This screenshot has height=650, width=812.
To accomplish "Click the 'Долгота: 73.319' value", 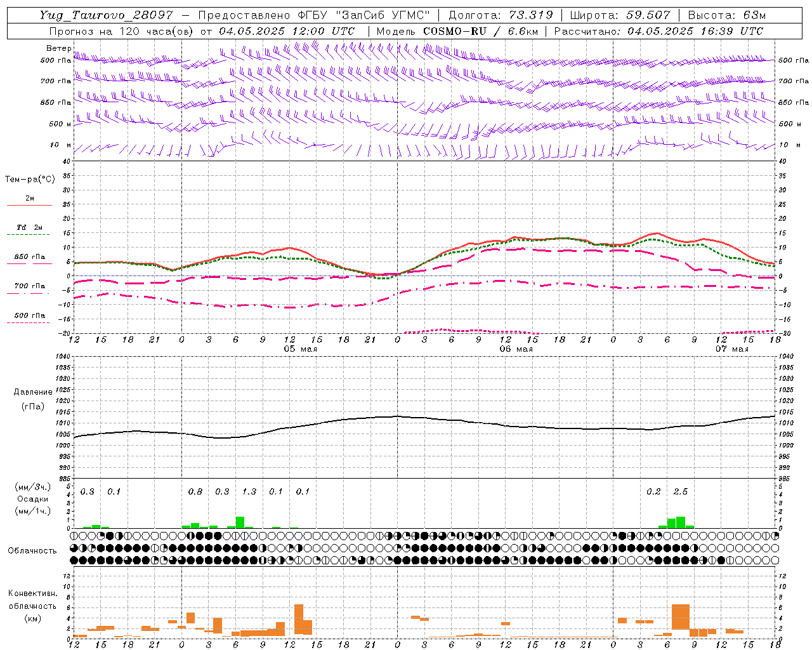I will coord(501,15).
